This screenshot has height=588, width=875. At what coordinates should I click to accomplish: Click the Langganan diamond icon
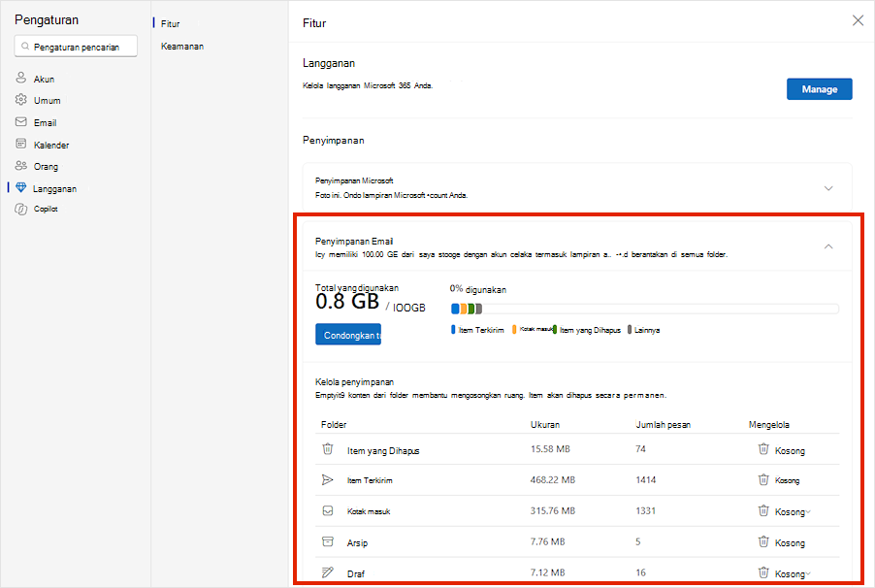(x=20, y=187)
